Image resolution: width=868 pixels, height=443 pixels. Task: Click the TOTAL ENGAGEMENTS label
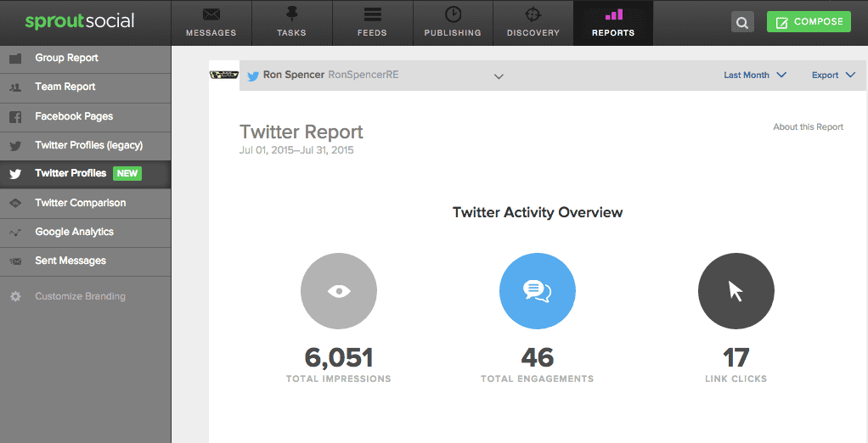click(538, 379)
